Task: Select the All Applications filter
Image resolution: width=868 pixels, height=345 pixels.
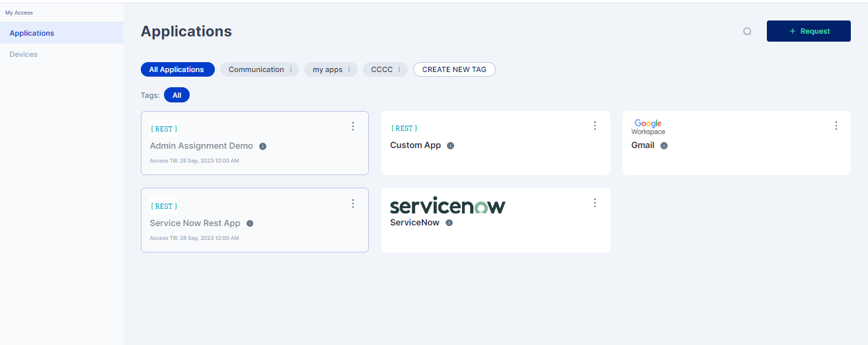Action: pos(177,69)
